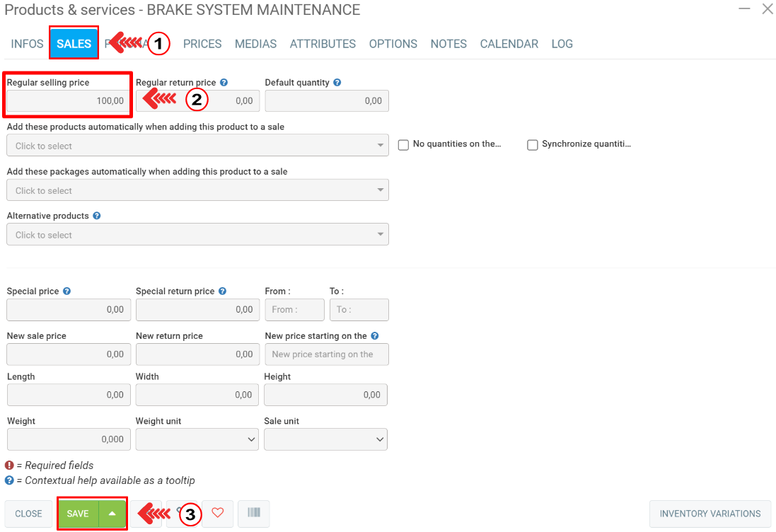Click the Regular selling price field
This screenshot has height=532, width=776.
[69, 101]
